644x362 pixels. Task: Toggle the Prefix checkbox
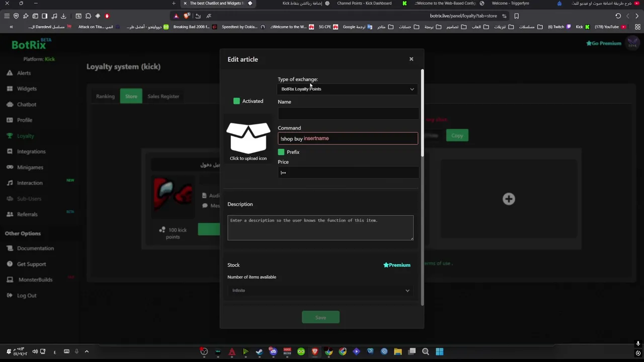281,152
